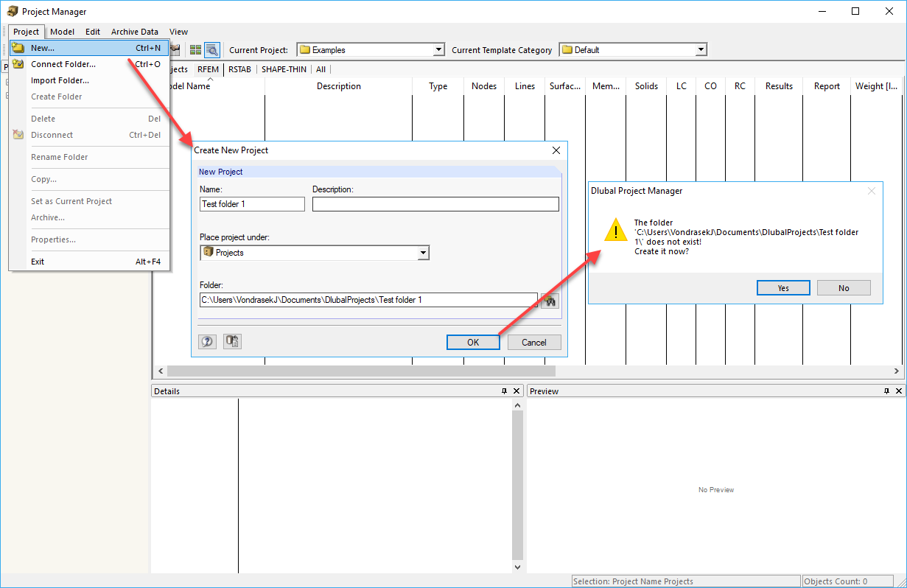The image size is (907, 588).
Task: Click the Description input field
Action: point(435,204)
